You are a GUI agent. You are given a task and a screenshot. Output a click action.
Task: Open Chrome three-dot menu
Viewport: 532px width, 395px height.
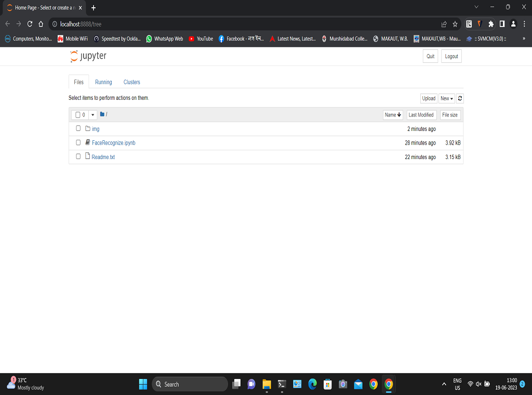click(524, 24)
